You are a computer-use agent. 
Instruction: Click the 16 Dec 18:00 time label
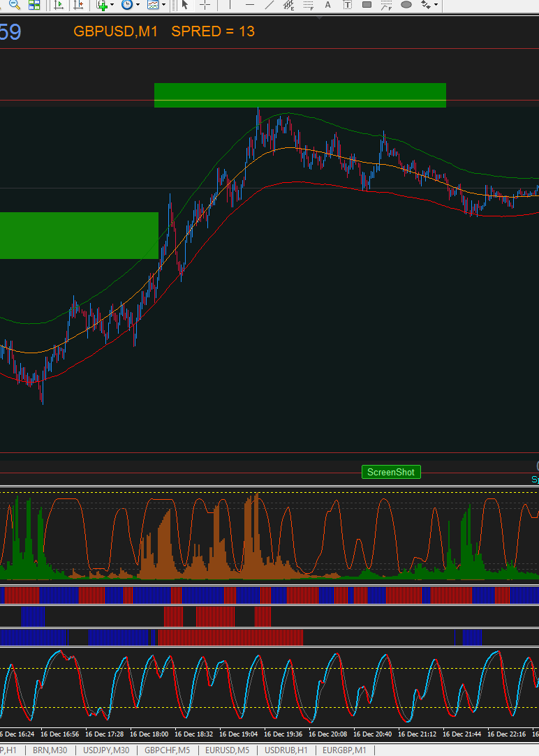149,734
